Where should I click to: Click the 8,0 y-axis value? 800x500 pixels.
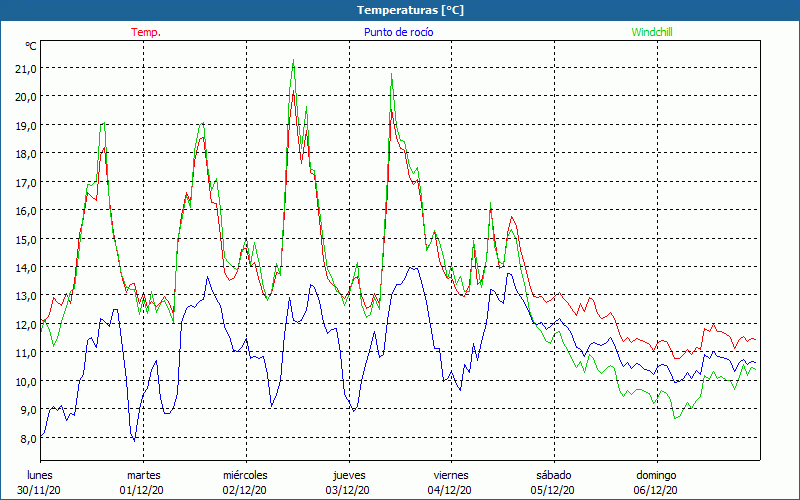[28, 438]
